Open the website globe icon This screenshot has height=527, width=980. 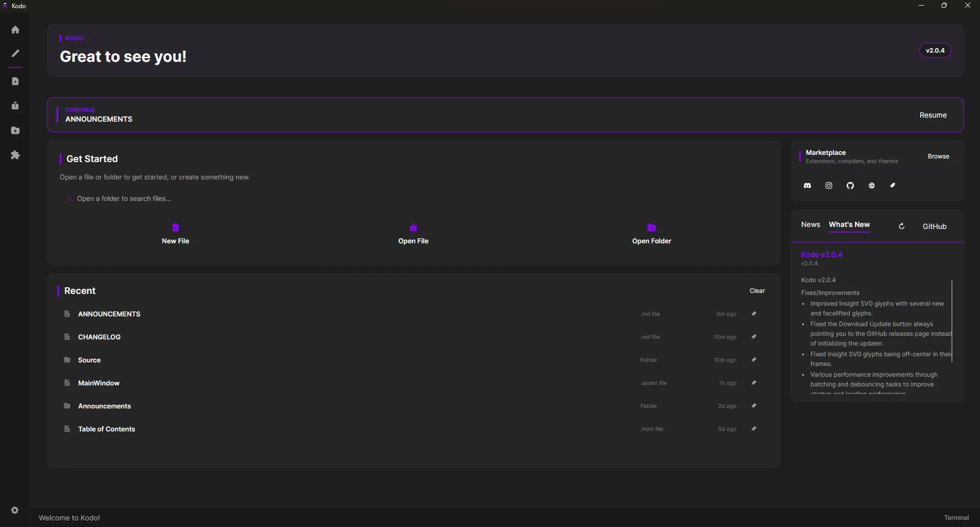872,186
